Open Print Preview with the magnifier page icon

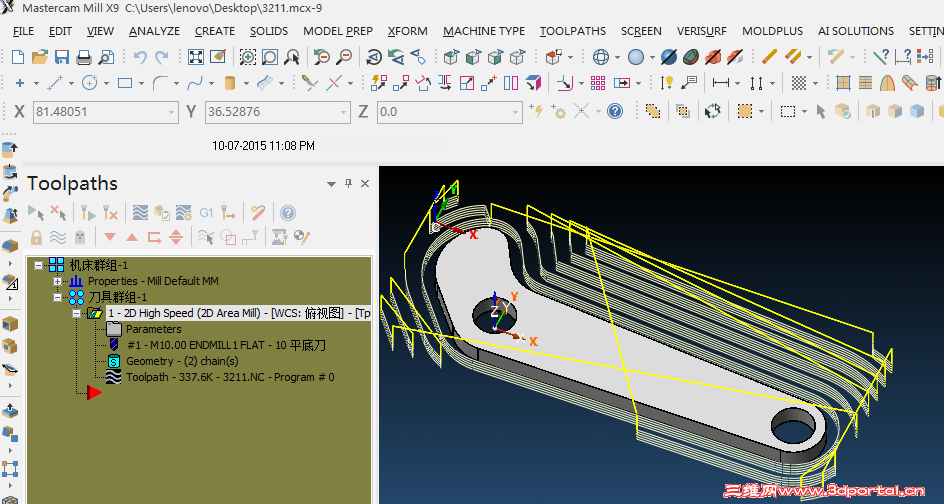[x=106, y=57]
